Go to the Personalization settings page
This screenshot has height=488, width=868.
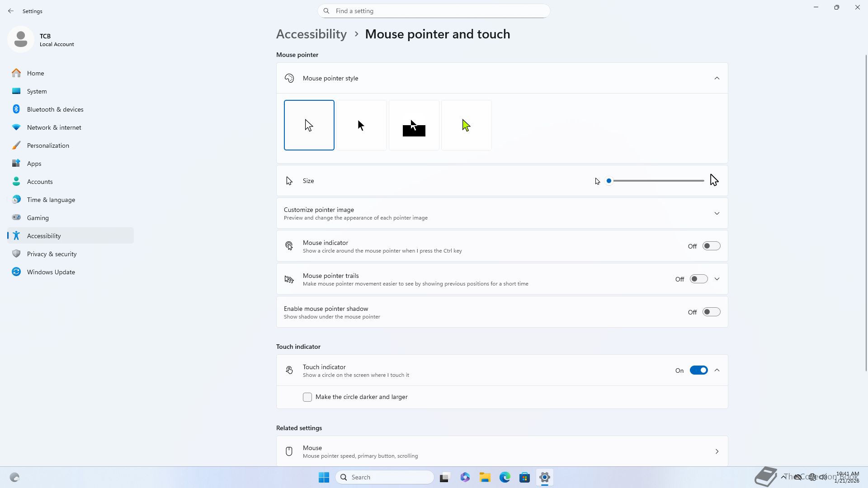tap(48, 145)
